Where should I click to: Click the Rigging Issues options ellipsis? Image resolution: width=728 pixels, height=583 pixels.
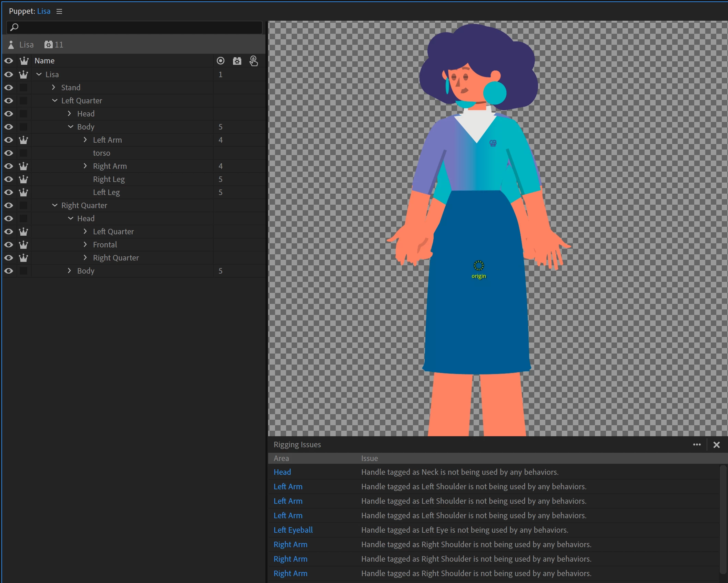[697, 444]
